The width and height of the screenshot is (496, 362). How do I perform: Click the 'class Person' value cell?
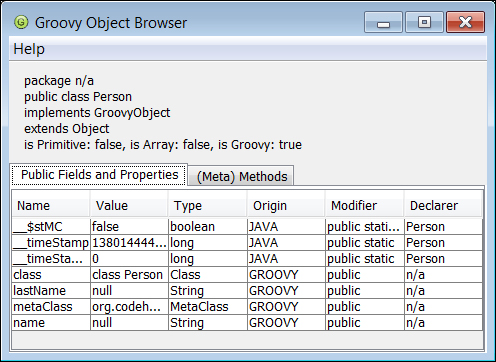point(129,275)
